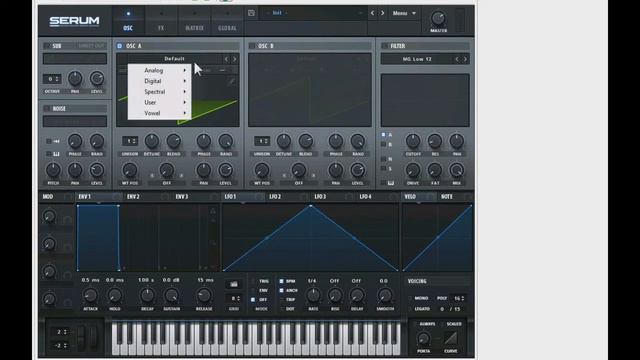Toggle filter routing checkbox B
The width and height of the screenshot is (640, 360).
point(383,144)
